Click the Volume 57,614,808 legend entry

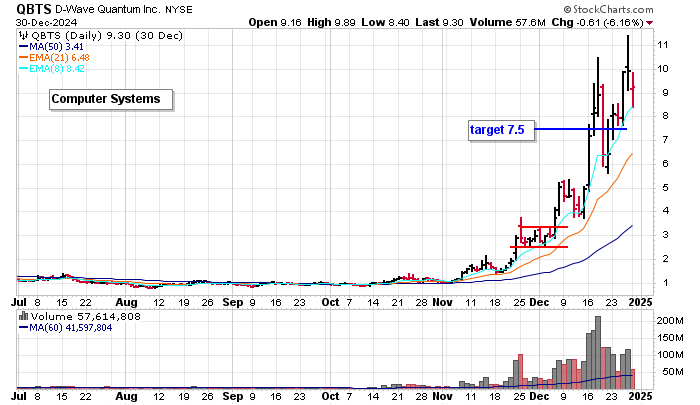86,317
